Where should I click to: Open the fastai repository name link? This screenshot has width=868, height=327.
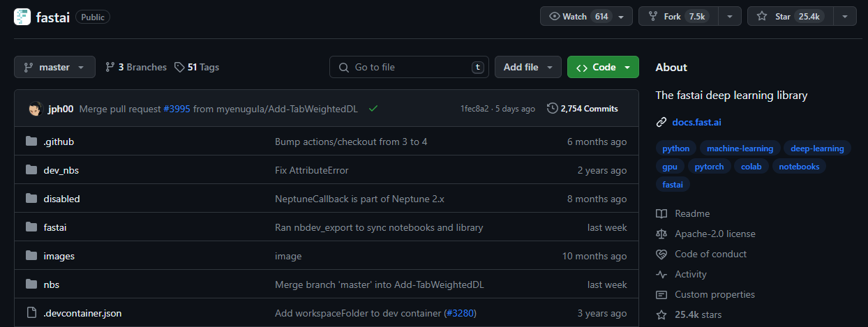[52, 17]
